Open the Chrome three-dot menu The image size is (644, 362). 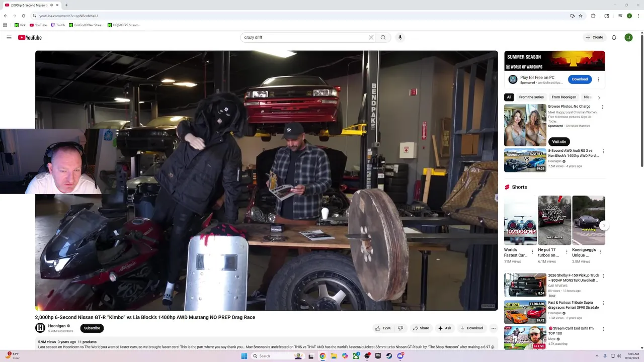638,16
